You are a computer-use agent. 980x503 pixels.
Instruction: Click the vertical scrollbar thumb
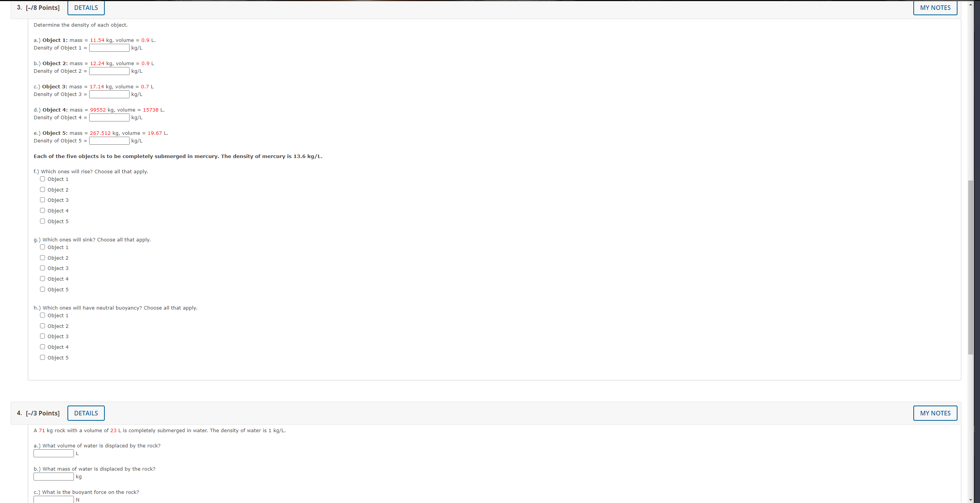970,267
